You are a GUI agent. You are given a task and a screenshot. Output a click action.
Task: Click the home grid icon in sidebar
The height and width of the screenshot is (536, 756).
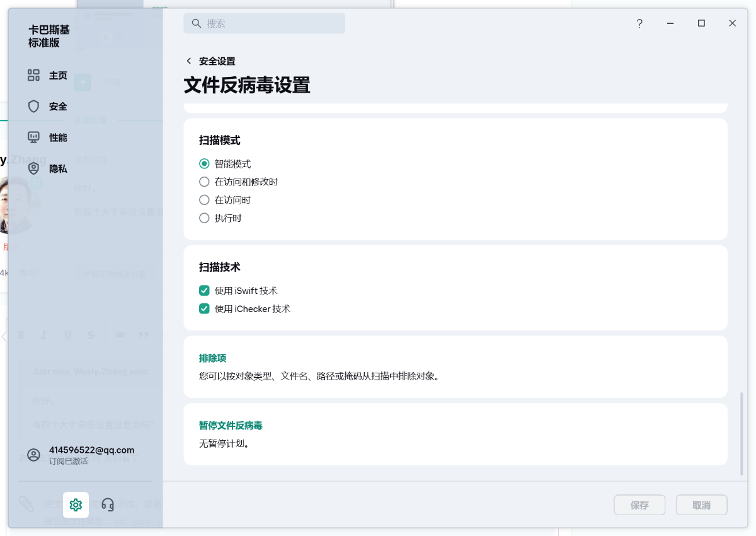pos(34,76)
